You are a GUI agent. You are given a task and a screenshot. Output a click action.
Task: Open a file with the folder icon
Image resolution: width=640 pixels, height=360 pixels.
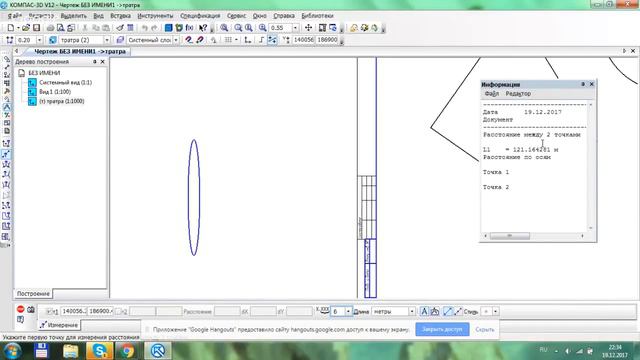pos(26,28)
